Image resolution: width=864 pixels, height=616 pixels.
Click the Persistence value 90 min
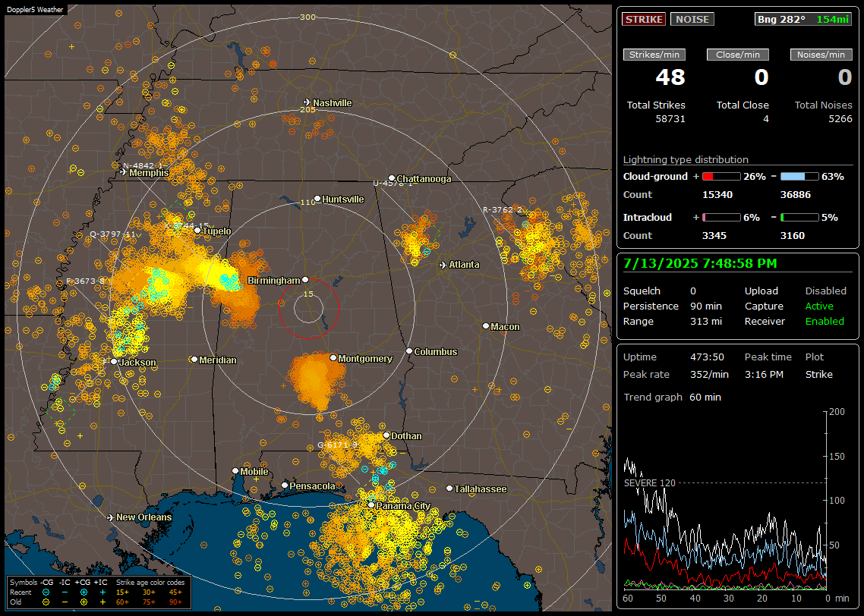click(706, 306)
